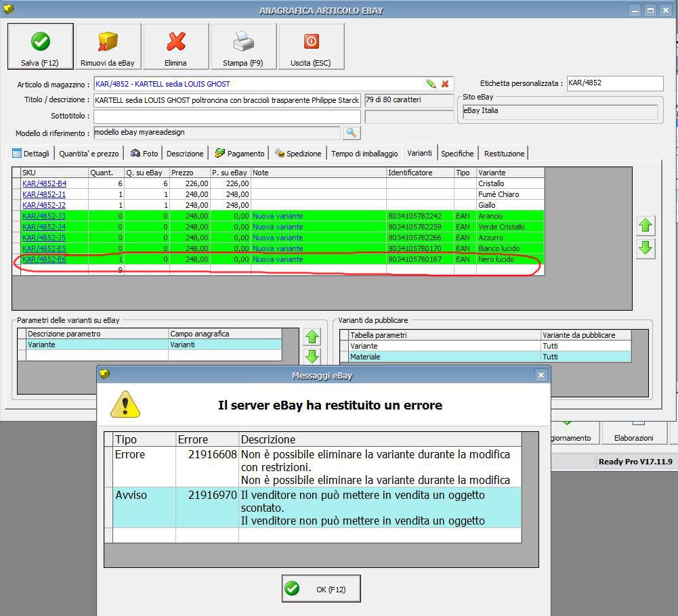Click Fumè Chiaro variant cell

(510, 194)
